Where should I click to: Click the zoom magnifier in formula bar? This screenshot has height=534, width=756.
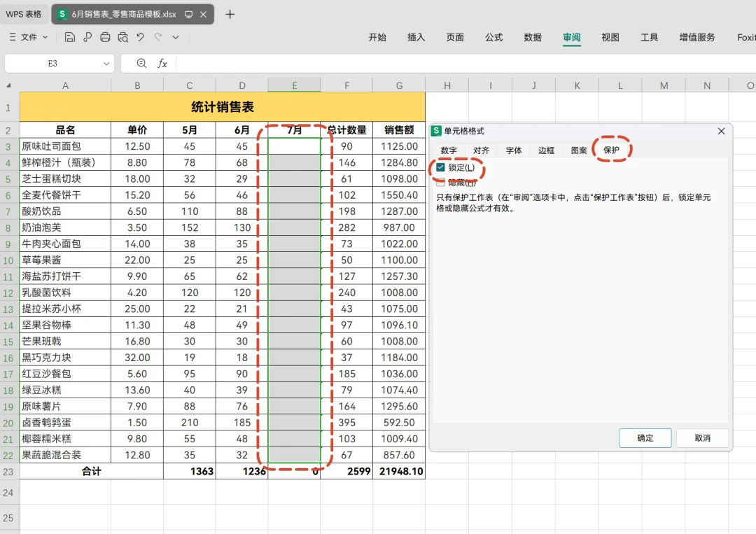point(141,63)
